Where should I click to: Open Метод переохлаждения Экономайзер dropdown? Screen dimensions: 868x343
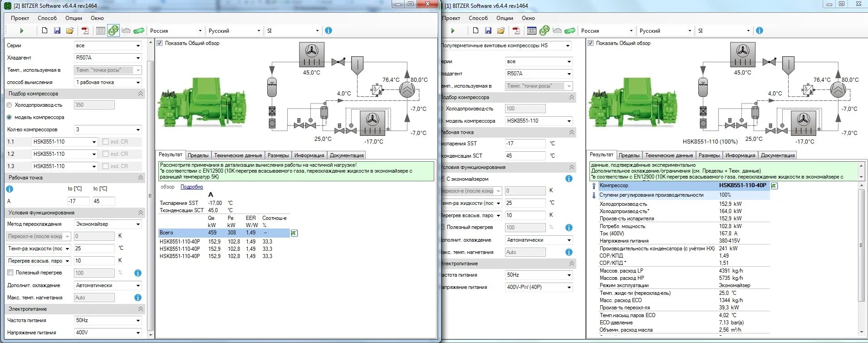click(x=108, y=224)
